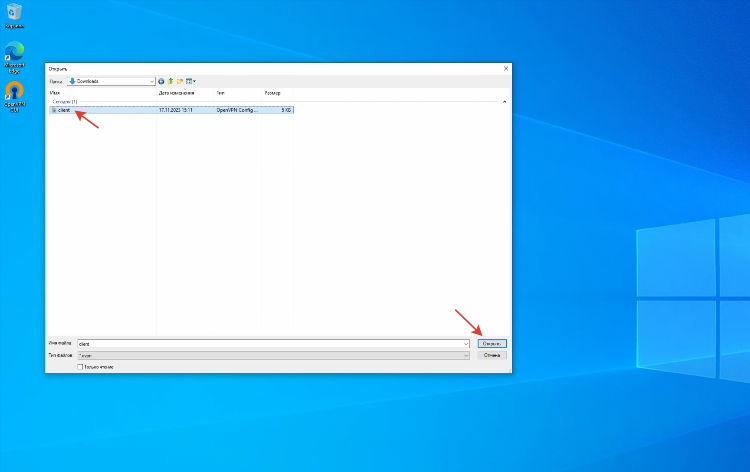Click the Cancel button in dialog
Screen dimensions: 750x472
tap(492, 355)
